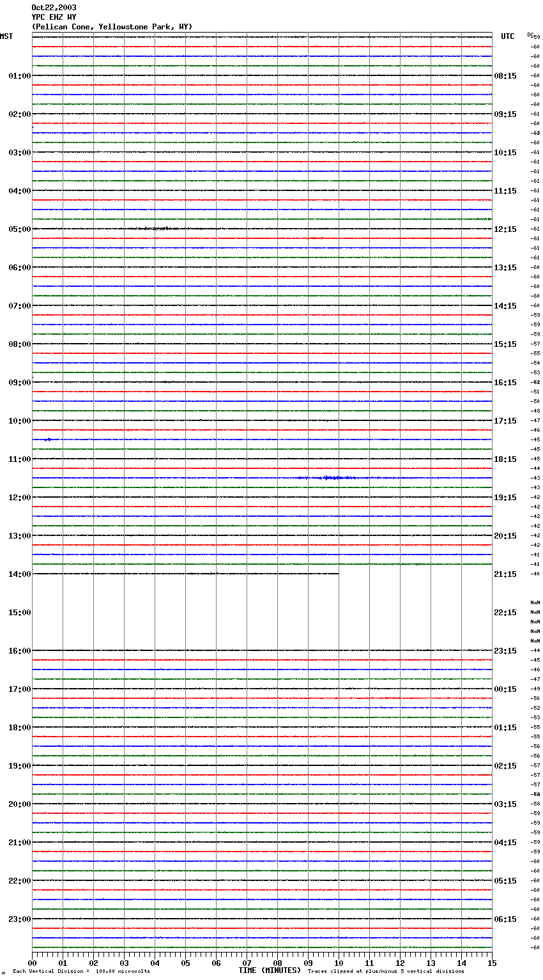
Task: Select the '08:00' MST hour label
Action: pyautogui.click(x=20, y=344)
